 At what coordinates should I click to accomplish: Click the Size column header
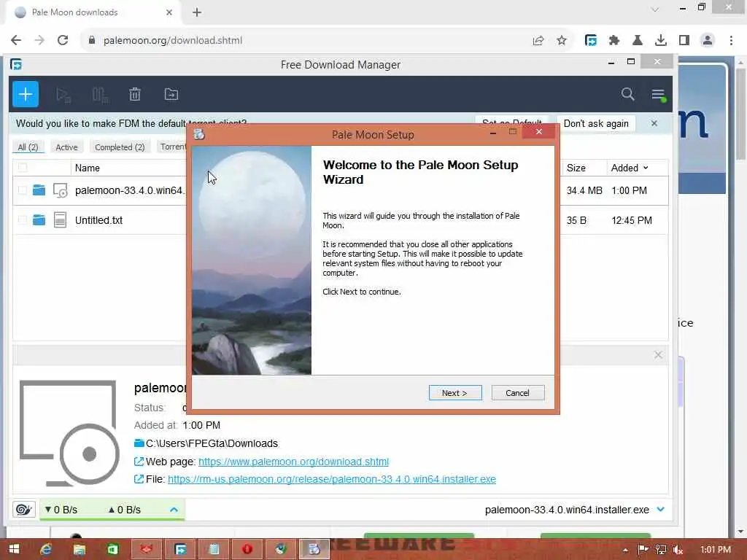[x=576, y=168]
